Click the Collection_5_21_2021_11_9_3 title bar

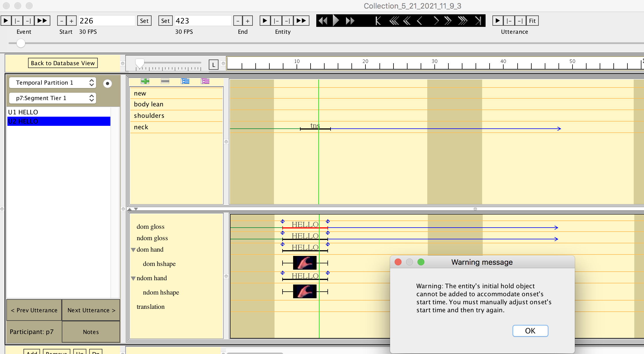coord(413,6)
